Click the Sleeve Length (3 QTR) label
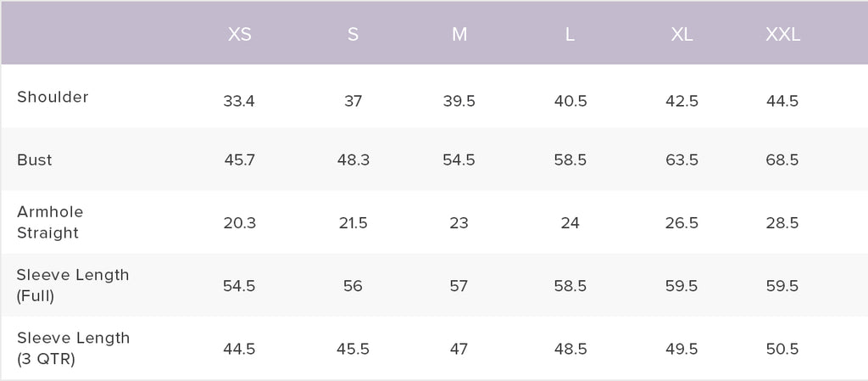This screenshot has height=381, width=868. pyautogui.click(x=73, y=348)
